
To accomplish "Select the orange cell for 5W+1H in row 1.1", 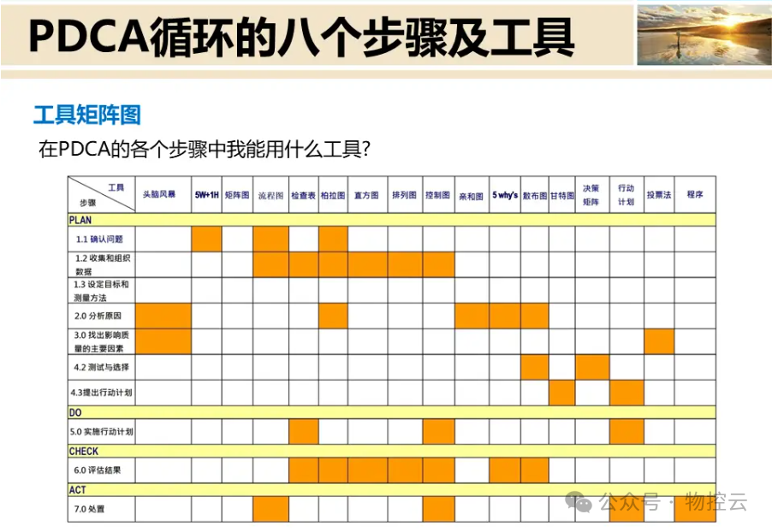I will [x=206, y=239].
